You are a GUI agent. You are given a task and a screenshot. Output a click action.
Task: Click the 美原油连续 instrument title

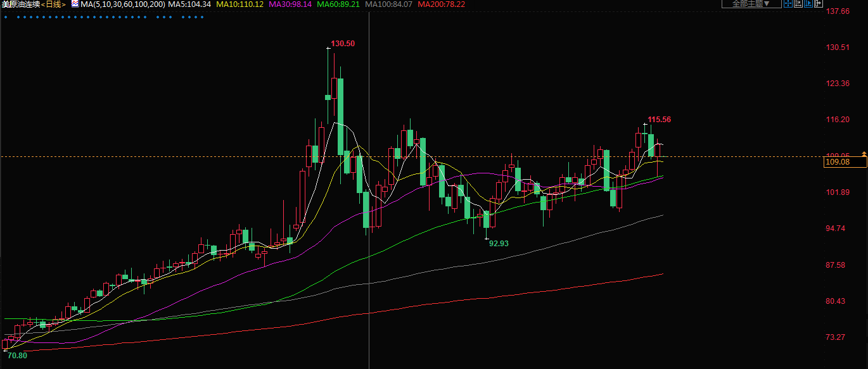[20, 4]
